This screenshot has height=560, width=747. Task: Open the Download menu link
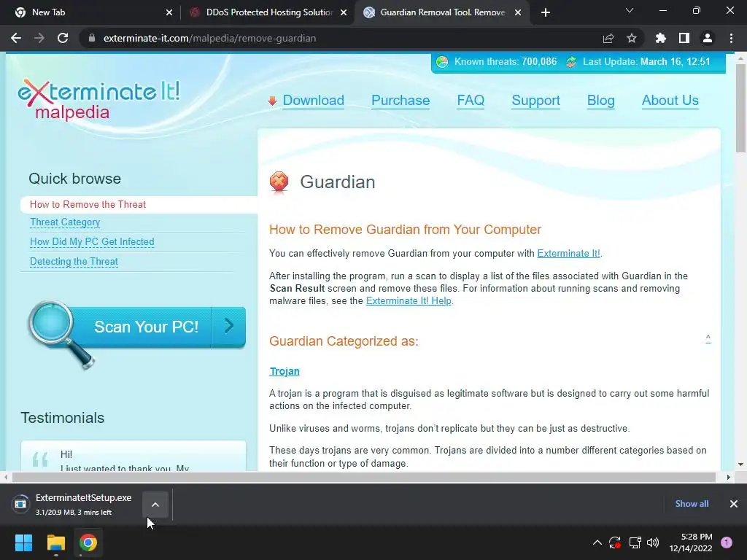[313, 101]
